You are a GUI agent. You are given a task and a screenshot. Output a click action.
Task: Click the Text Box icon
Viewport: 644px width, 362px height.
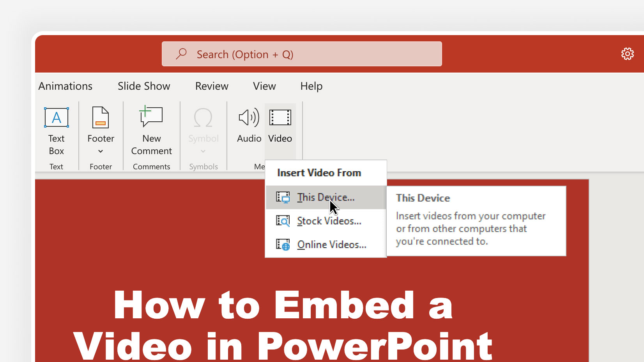[x=57, y=117]
